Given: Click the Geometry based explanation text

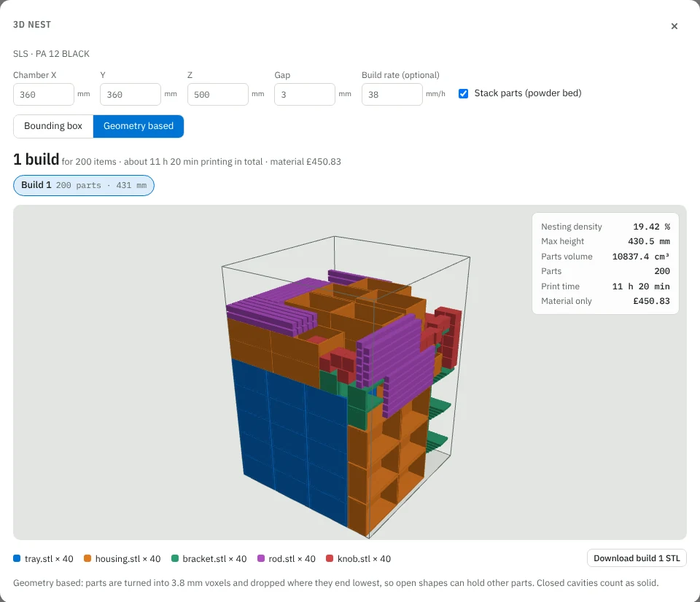Looking at the screenshot, I should pos(335,583).
